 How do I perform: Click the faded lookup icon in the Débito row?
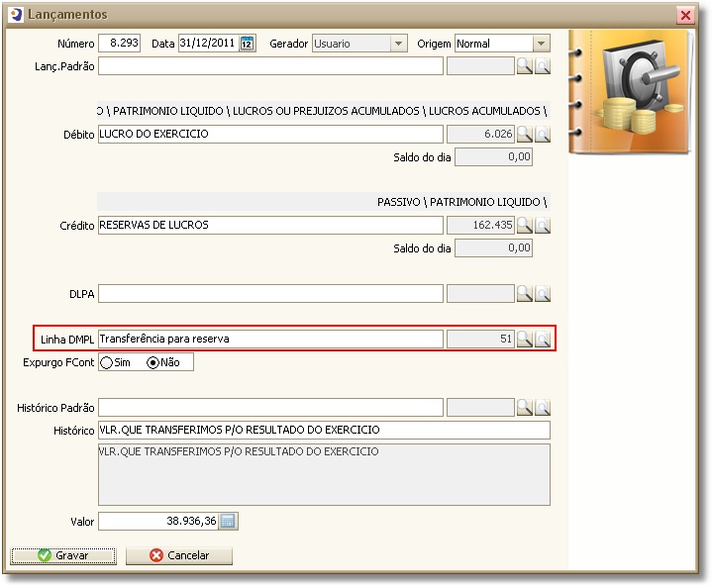pyautogui.click(x=542, y=134)
